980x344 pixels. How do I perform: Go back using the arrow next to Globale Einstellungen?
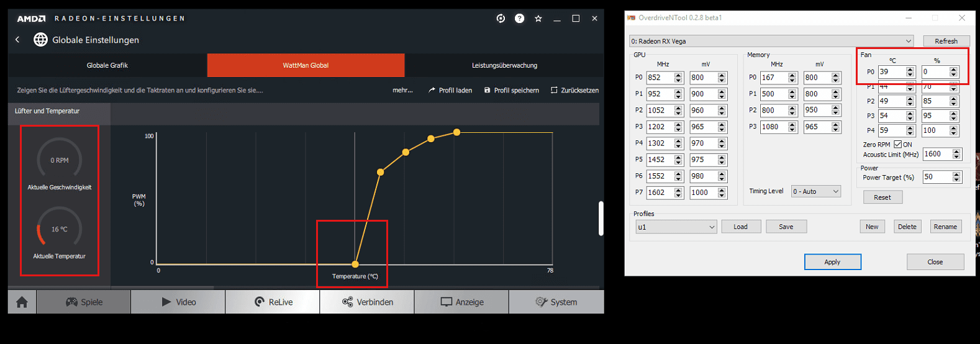pyautogui.click(x=17, y=40)
